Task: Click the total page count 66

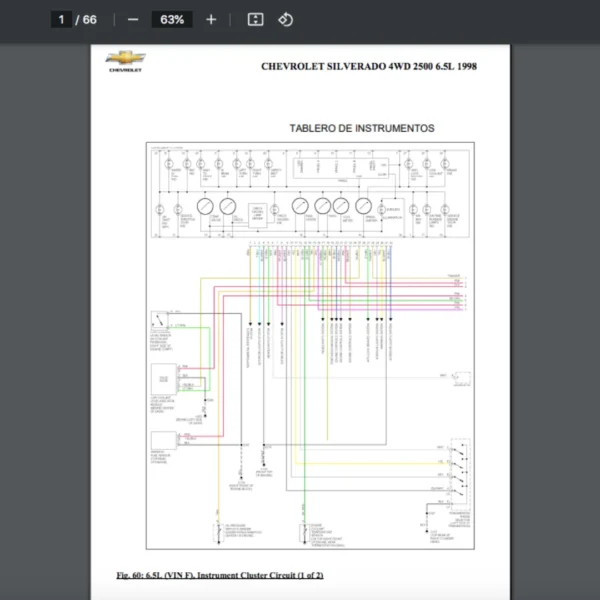Action: point(90,19)
